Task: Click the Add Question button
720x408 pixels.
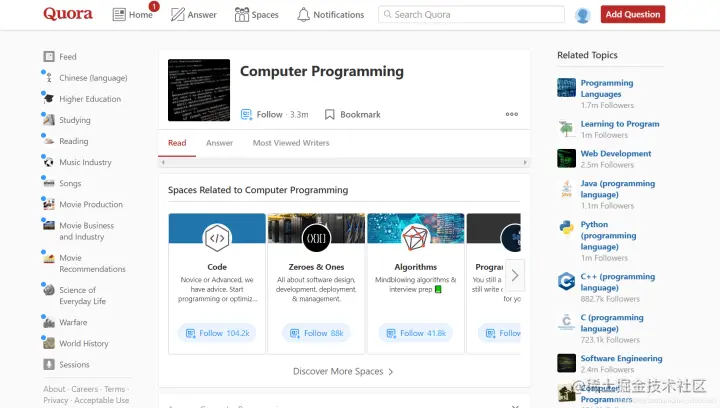Action: (633, 14)
